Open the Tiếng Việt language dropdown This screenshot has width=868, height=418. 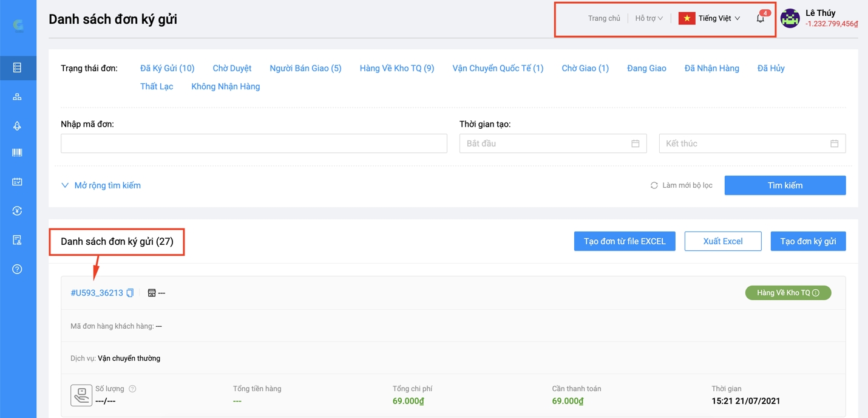click(x=710, y=18)
